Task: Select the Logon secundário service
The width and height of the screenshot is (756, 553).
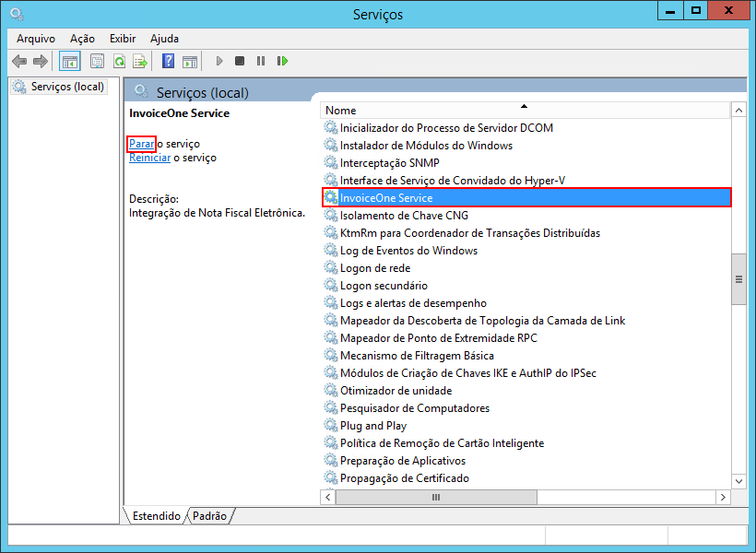Action: 384,286
